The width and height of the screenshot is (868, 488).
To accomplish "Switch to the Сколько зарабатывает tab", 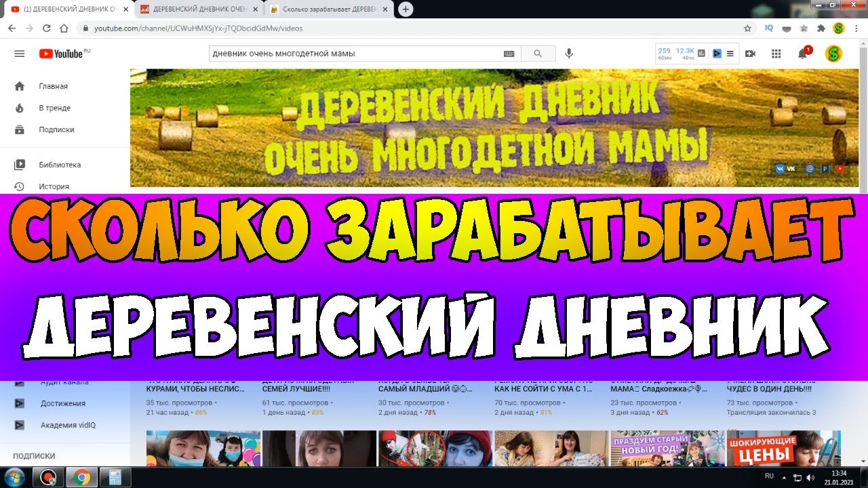I will (x=328, y=9).
